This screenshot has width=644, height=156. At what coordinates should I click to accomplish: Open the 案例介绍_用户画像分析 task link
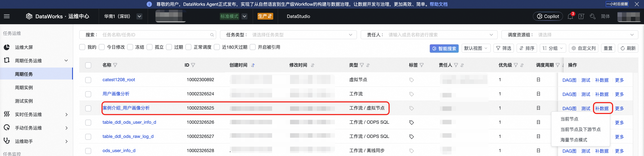pos(126,108)
